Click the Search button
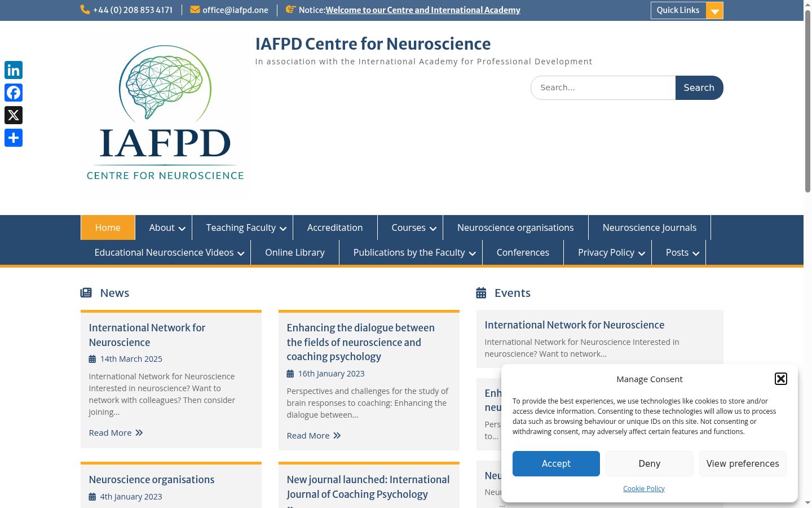This screenshot has height=508, width=812. click(699, 87)
